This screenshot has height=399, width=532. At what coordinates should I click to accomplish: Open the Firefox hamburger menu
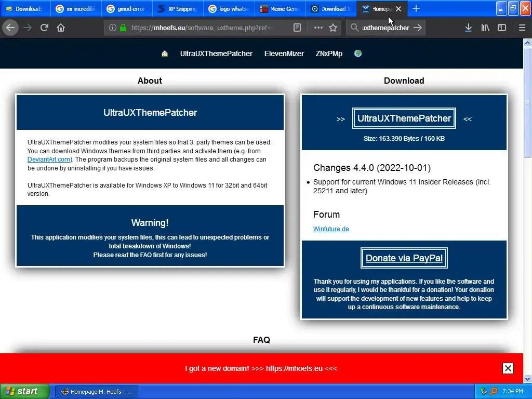pos(522,28)
